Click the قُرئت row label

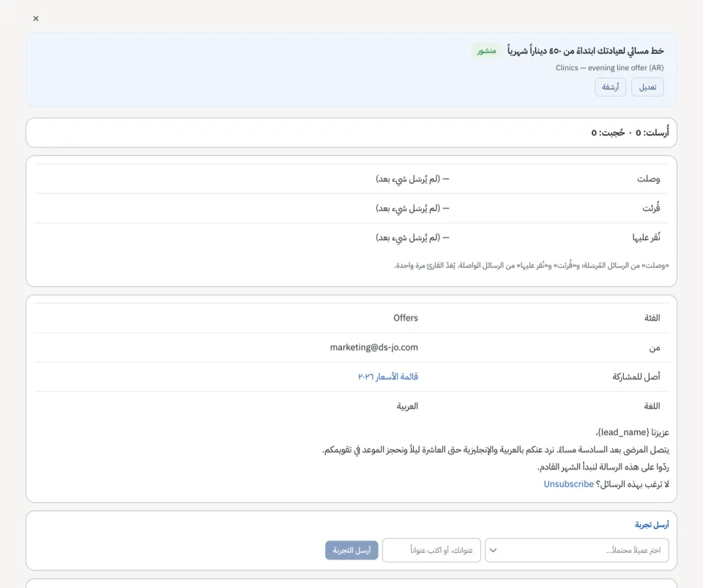click(651, 209)
